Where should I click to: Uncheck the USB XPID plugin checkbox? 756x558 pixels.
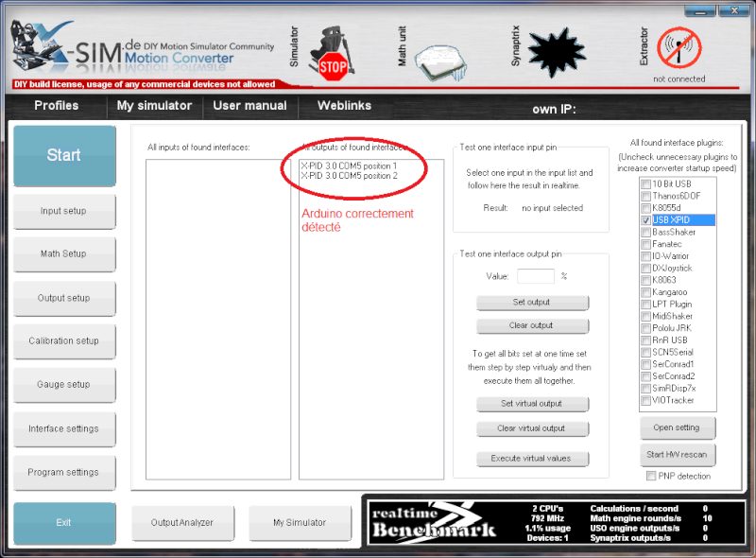pyautogui.click(x=645, y=219)
